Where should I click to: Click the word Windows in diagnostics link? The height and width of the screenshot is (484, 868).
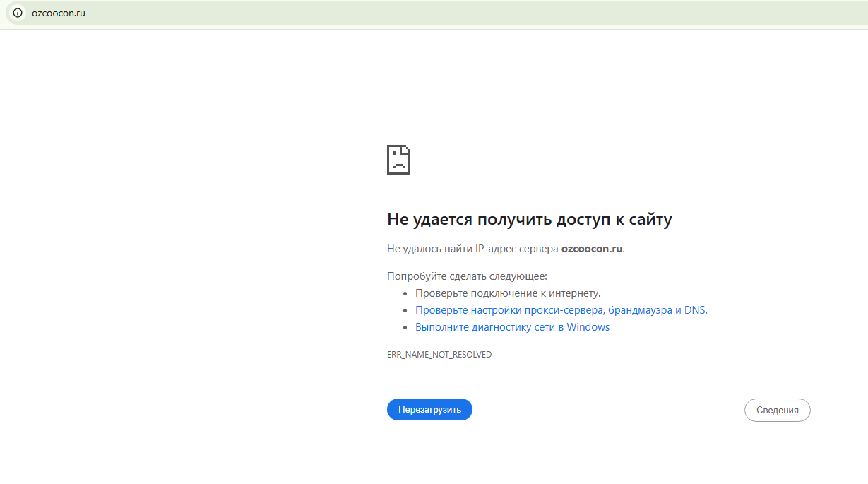click(588, 327)
